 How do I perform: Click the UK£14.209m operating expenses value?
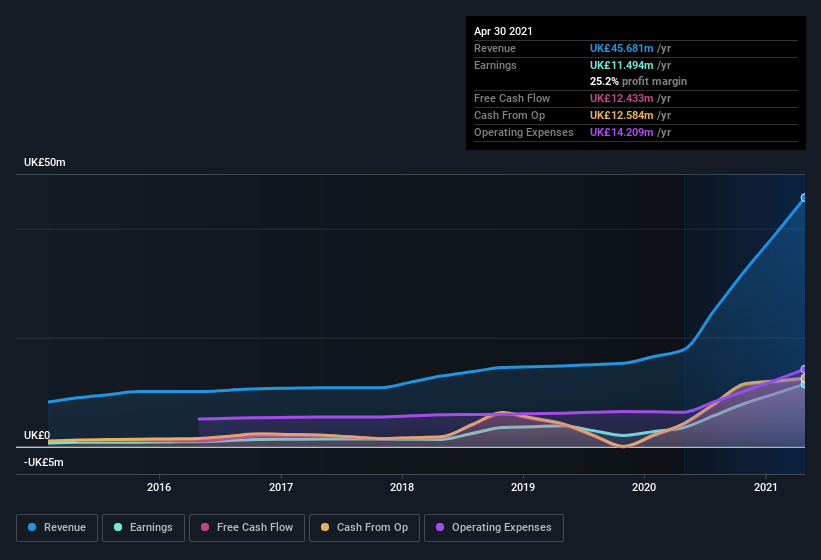[x=622, y=132]
